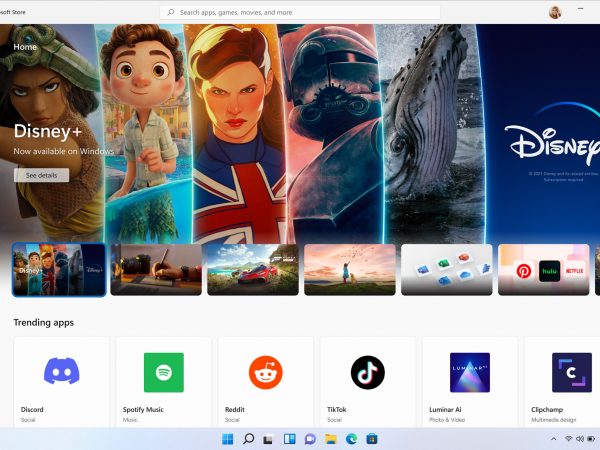Select the Pinterest Hulu Netflix thumbnail
Viewport: 600px width, 450px height.
click(x=543, y=270)
